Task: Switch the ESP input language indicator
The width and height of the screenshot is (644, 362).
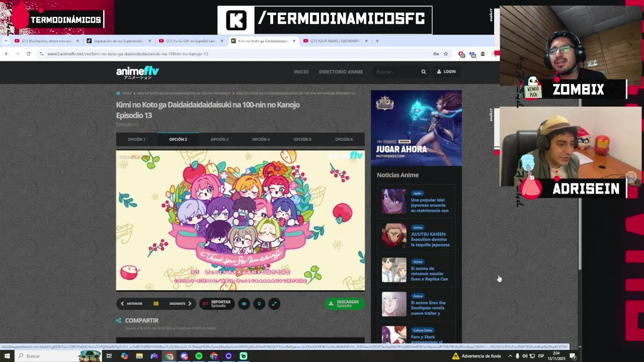Action: click(x=541, y=356)
